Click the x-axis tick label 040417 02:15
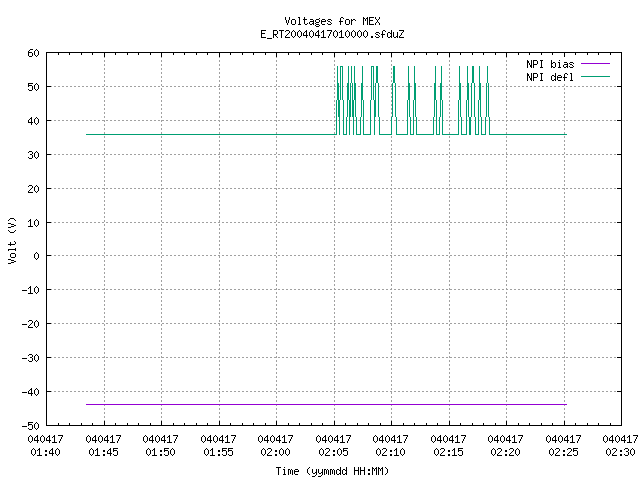 click(x=449, y=446)
